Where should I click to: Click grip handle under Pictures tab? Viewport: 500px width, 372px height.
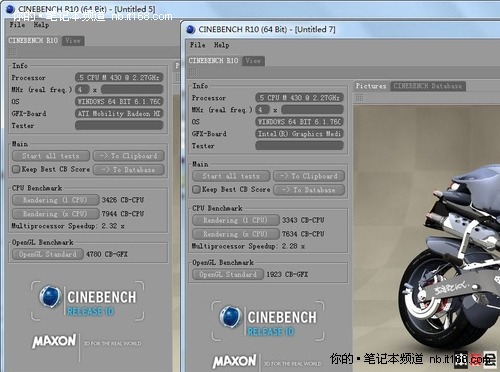click(x=359, y=97)
